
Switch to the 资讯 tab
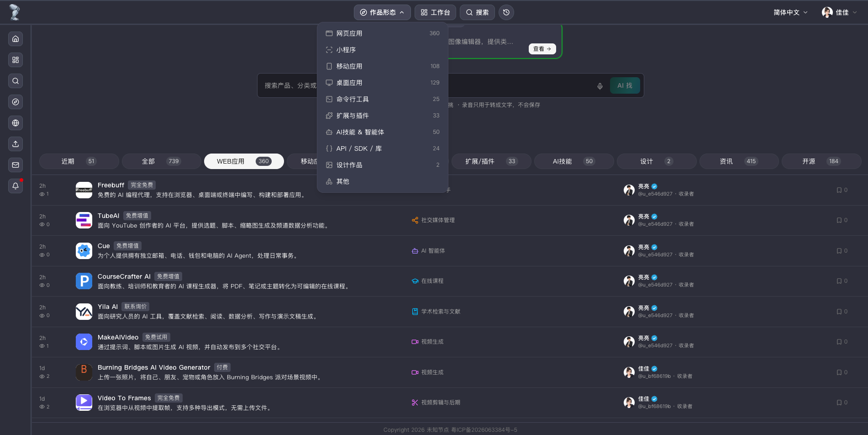(739, 161)
